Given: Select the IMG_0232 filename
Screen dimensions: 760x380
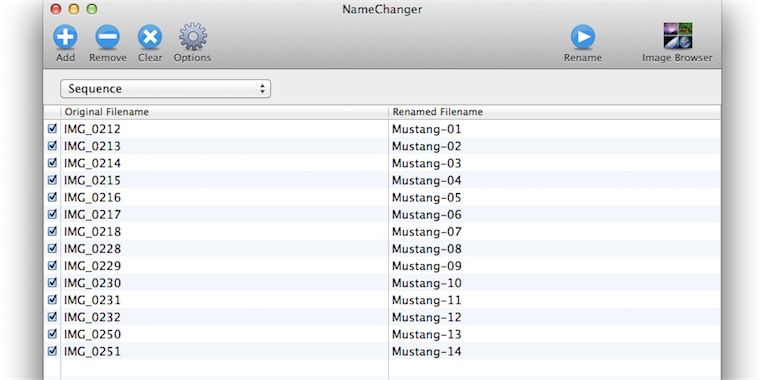Looking at the screenshot, I should click(92, 317).
